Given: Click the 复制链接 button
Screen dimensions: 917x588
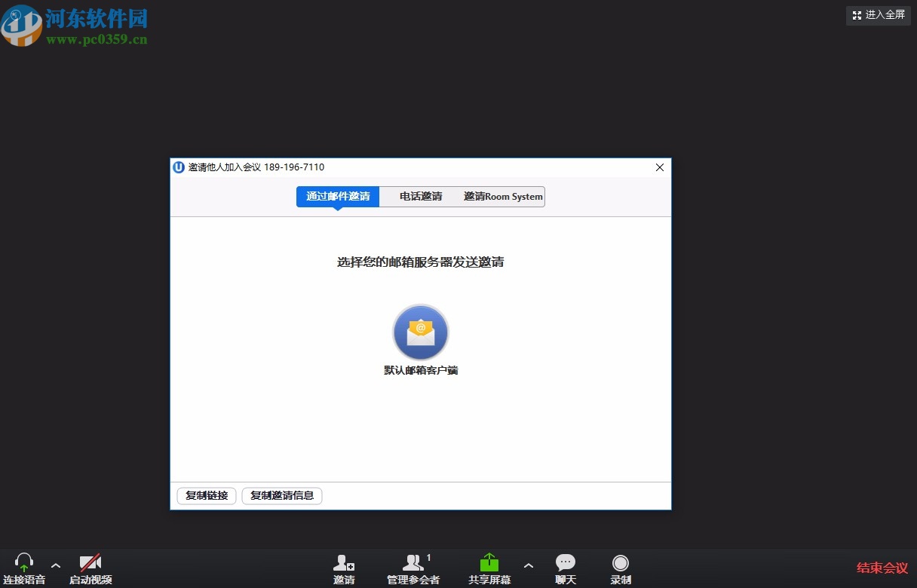Looking at the screenshot, I should coord(205,495).
